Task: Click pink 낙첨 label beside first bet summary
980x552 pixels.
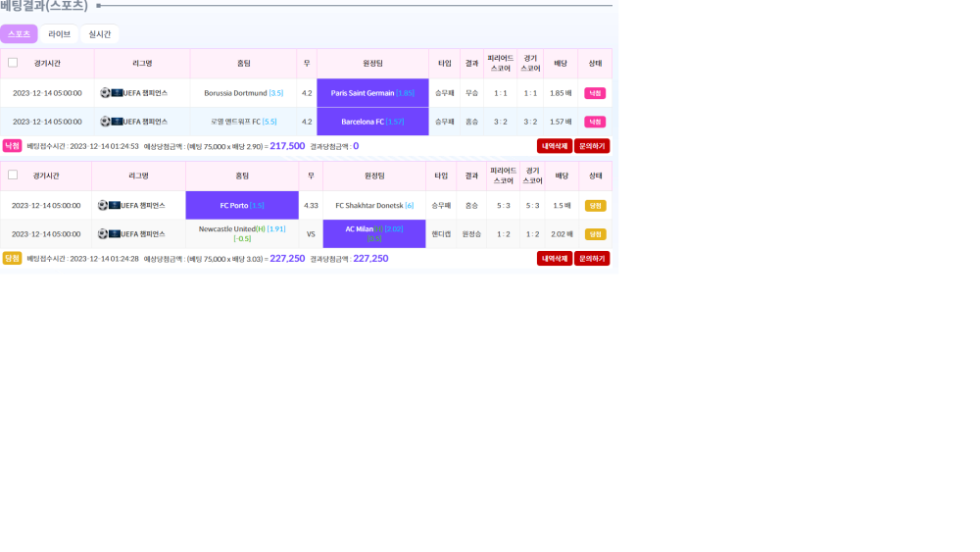Action: (x=12, y=146)
